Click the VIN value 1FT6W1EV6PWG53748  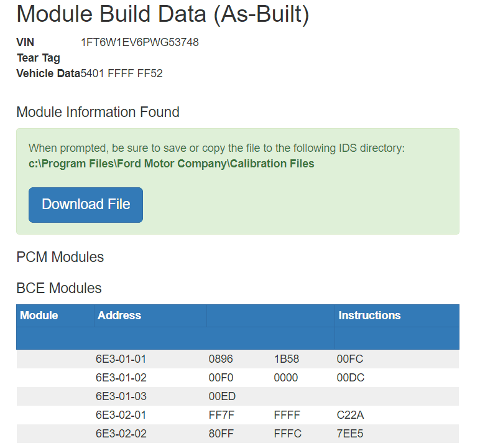click(x=140, y=42)
